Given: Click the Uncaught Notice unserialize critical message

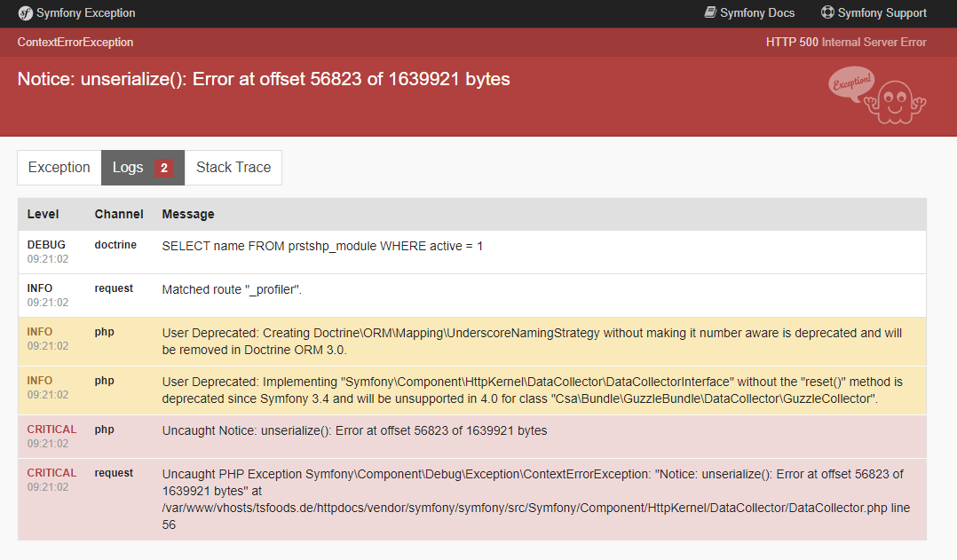Looking at the screenshot, I should 354,430.
